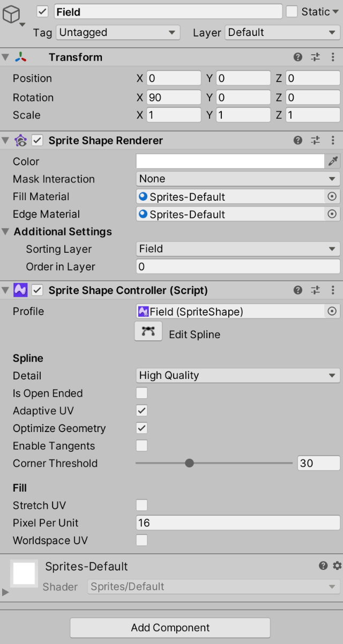Screen dimensions: 343x644
Task: Open the Tag dropdown showing Untagged
Action: (118, 32)
